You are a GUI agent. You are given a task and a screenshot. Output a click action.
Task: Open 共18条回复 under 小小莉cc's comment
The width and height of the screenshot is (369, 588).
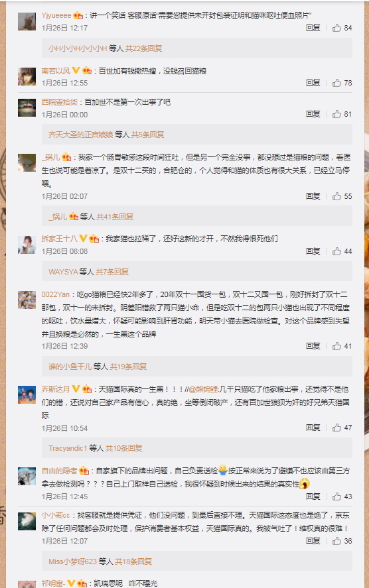[133, 561]
